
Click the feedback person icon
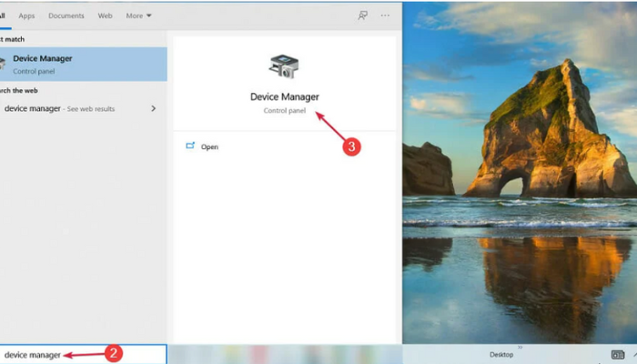pyautogui.click(x=362, y=15)
